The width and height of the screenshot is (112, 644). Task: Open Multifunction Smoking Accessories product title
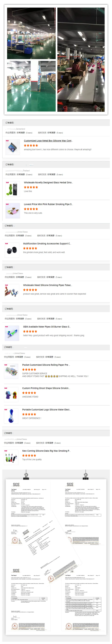pos(47,244)
